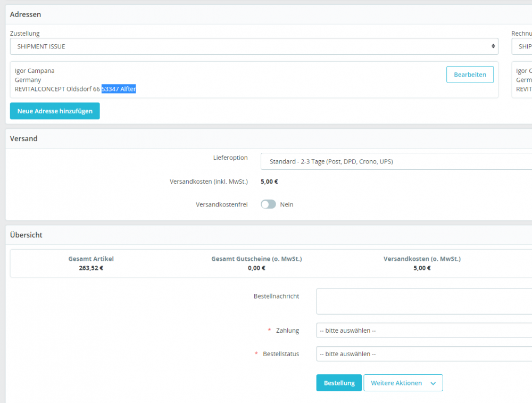The height and width of the screenshot is (403, 532).
Task: Click the Nein label beside the switch
Action: point(287,204)
